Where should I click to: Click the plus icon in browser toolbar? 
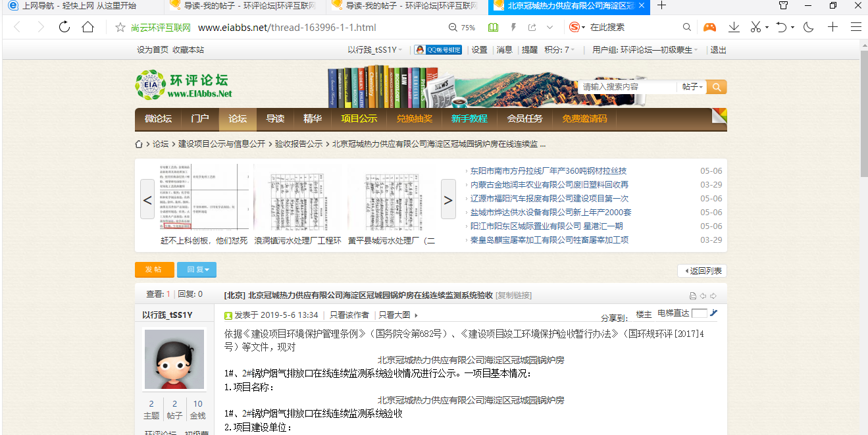coord(832,27)
